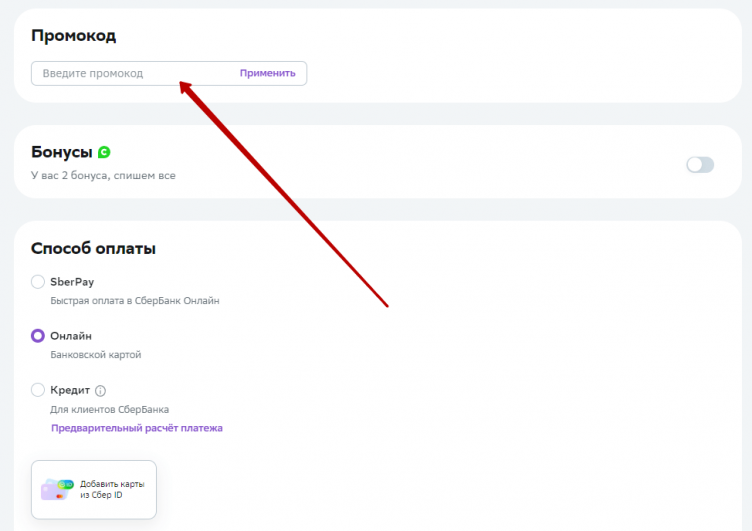Click Добавить карты из Сбер ID text
Screen dimensions: 752x531
point(112,489)
